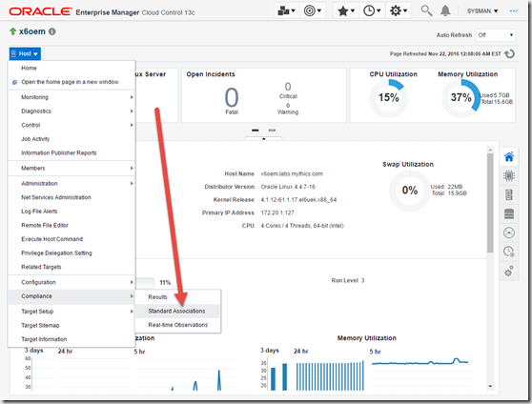The height and width of the screenshot is (404, 532).
Task: Select the CPU chip icon in right sidebar
Action: (x=509, y=175)
